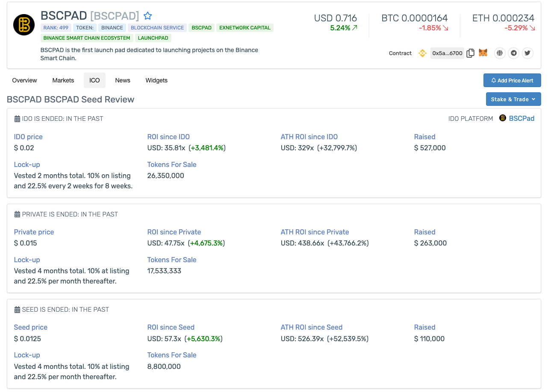
Task: Open the News tab
Action: [x=123, y=80]
